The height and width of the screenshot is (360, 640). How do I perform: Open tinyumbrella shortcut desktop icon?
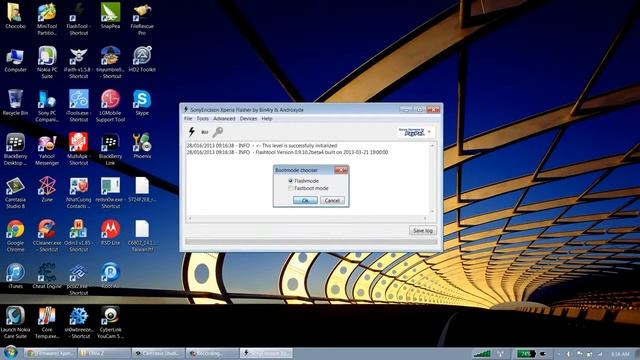point(110,62)
